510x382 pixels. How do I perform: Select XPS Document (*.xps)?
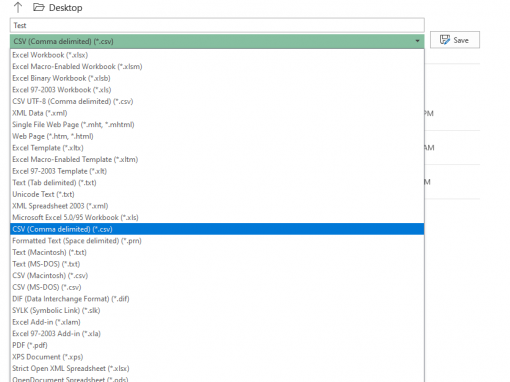[217, 357]
